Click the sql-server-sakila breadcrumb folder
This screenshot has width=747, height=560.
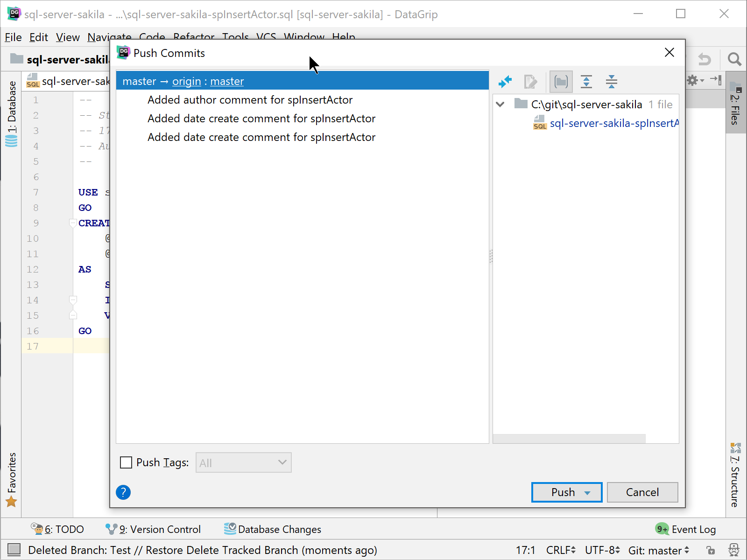click(61, 59)
